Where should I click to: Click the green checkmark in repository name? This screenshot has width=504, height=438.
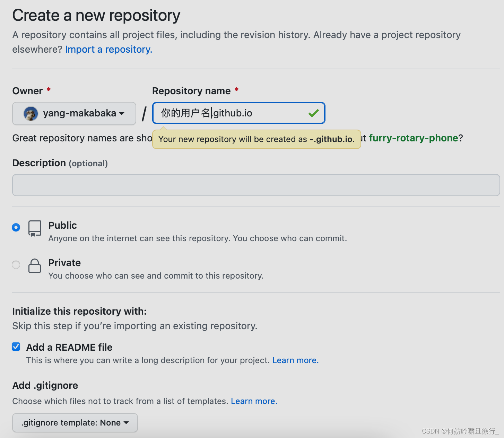click(313, 113)
